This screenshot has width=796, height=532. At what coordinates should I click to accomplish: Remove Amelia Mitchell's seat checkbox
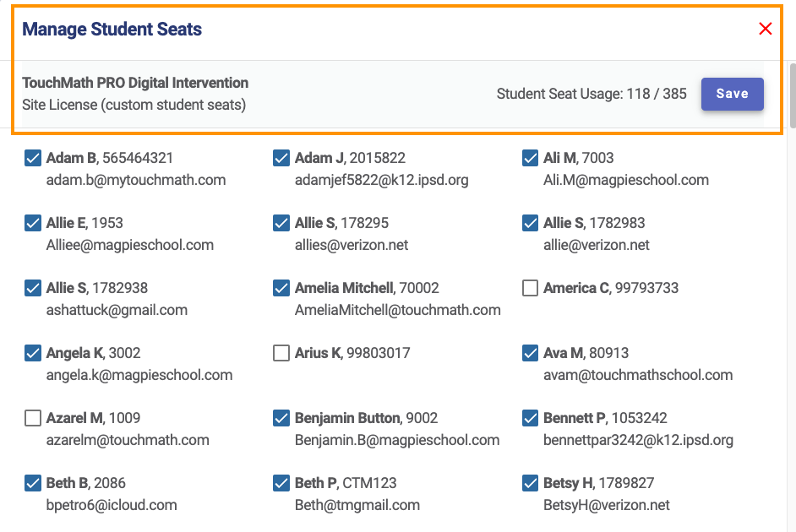[x=281, y=288]
